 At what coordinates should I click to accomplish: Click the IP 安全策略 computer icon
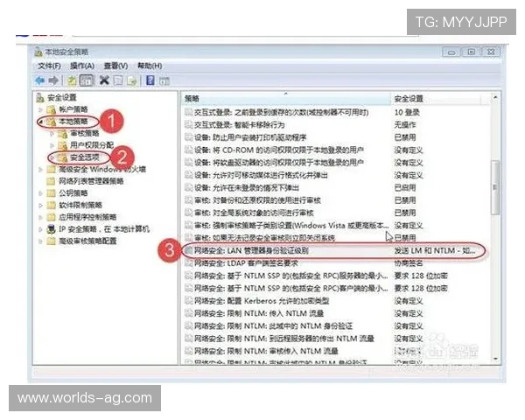(x=52, y=229)
